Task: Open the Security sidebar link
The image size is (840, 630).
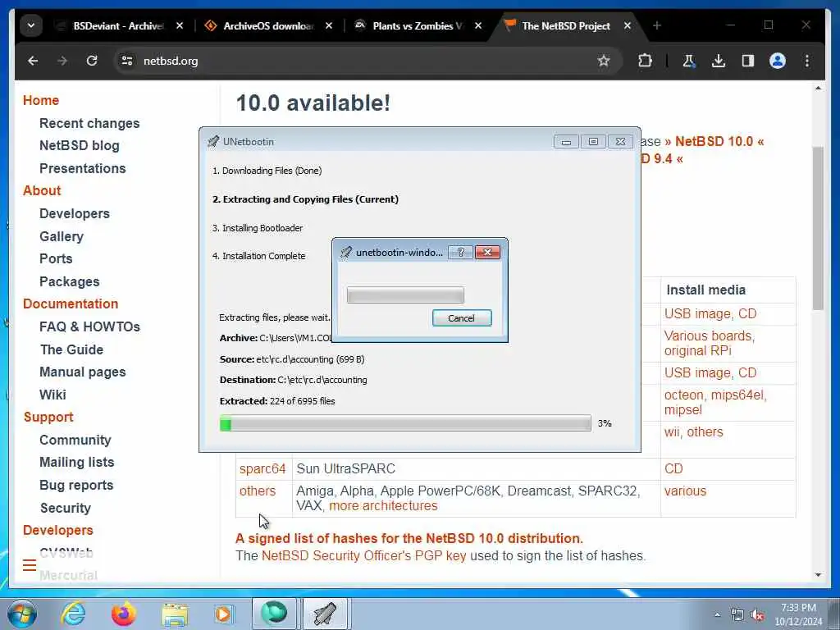Action: [x=66, y=508]
